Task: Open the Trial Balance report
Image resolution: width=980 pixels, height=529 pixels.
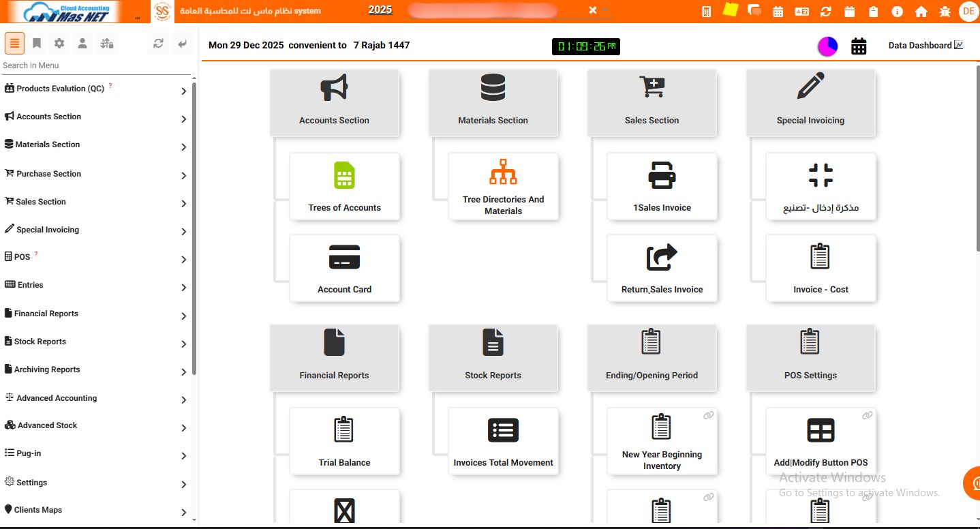Action: (x=344, y=441)
